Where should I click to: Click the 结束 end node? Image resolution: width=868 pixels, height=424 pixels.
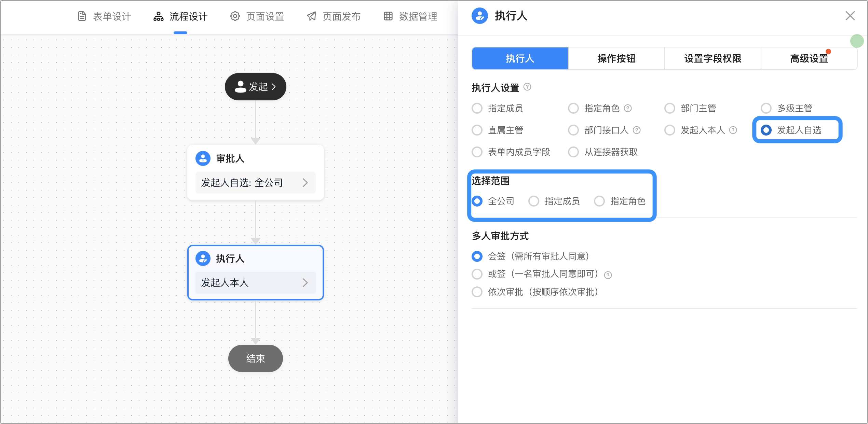(256, 358)
